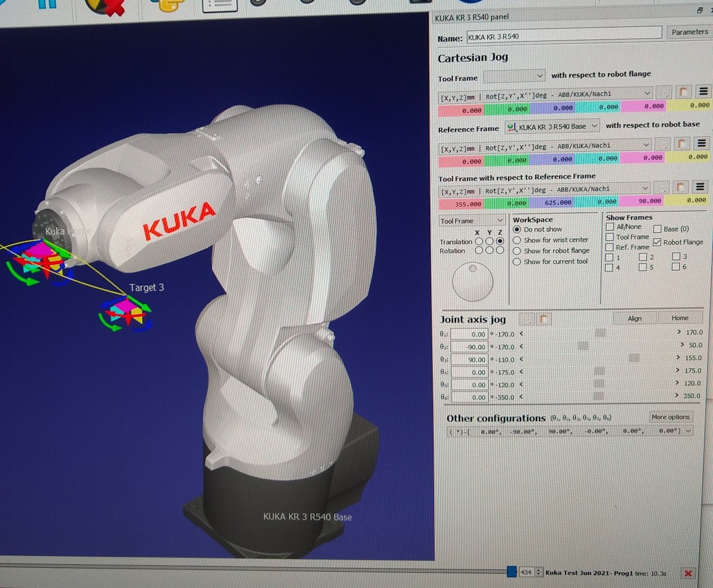Open the empty Tool Frame selection dropdown
The width and height of the screenshot is (713, 588).
[515, 76]
